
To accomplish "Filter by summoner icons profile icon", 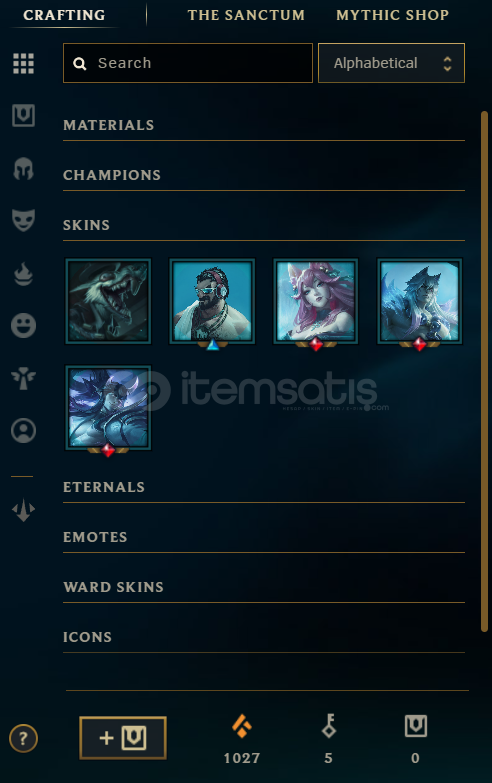I will click(23, 430).
